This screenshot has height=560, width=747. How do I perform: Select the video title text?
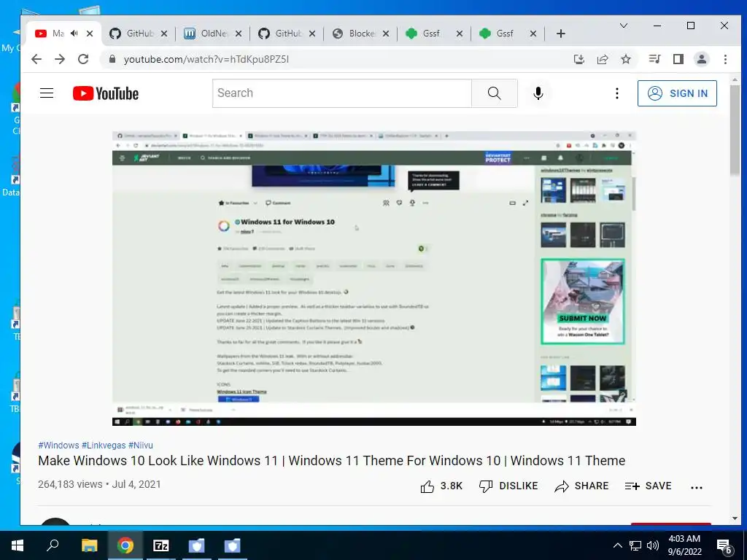pyautogui.click(x=332, y=461)
